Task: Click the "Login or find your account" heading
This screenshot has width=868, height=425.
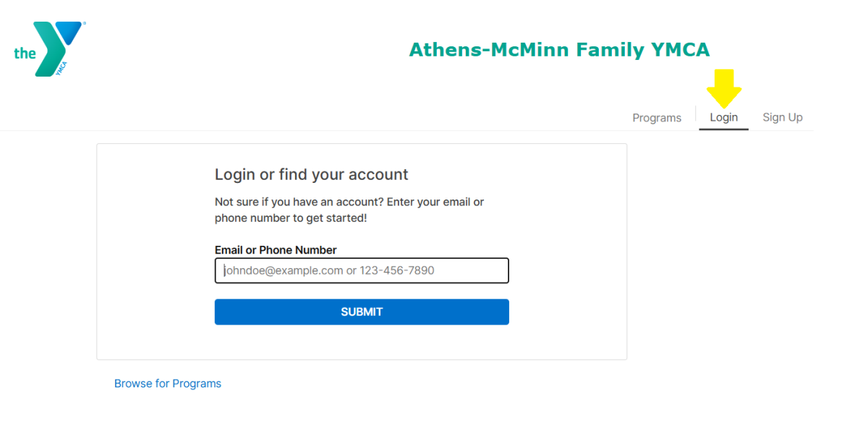Action: coord(311,174)
